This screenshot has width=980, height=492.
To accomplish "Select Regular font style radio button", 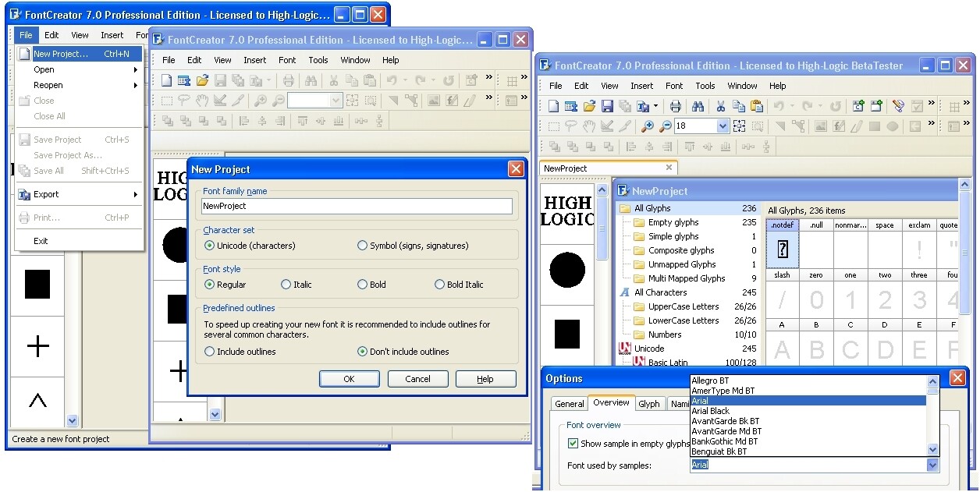I will coord(209,285).
